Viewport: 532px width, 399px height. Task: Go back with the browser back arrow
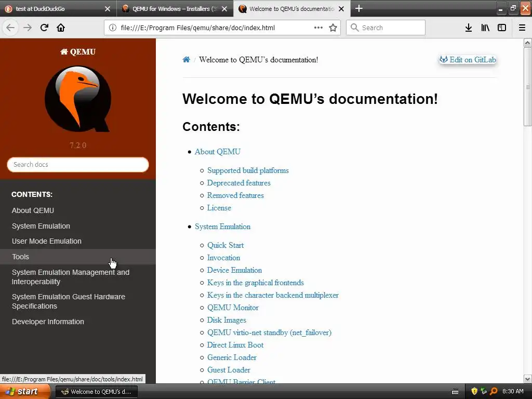[10, 28]
